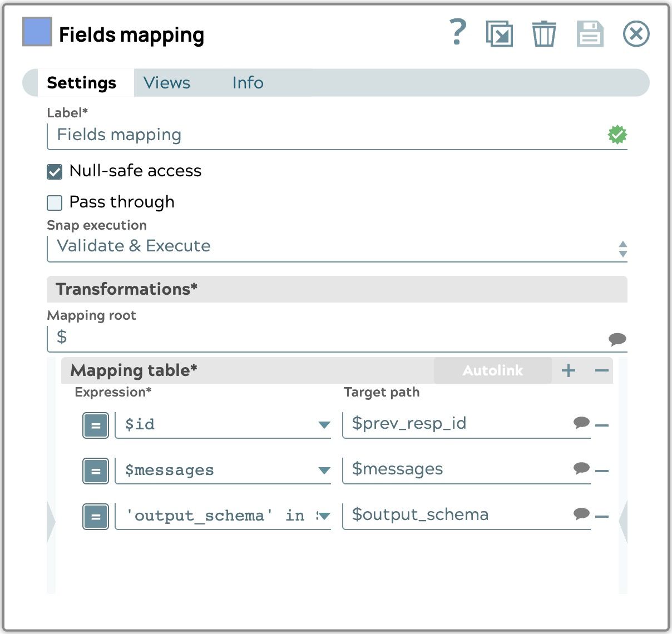Expand the $messages expression dropdown arrow

(x=324, y=470)
